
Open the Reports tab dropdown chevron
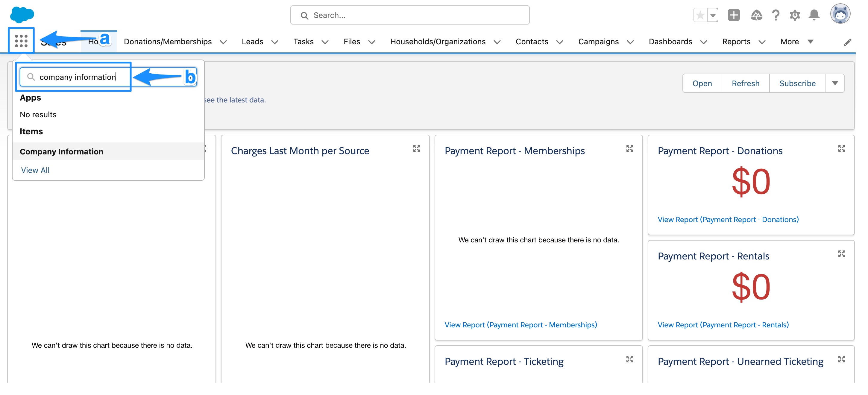763,42
